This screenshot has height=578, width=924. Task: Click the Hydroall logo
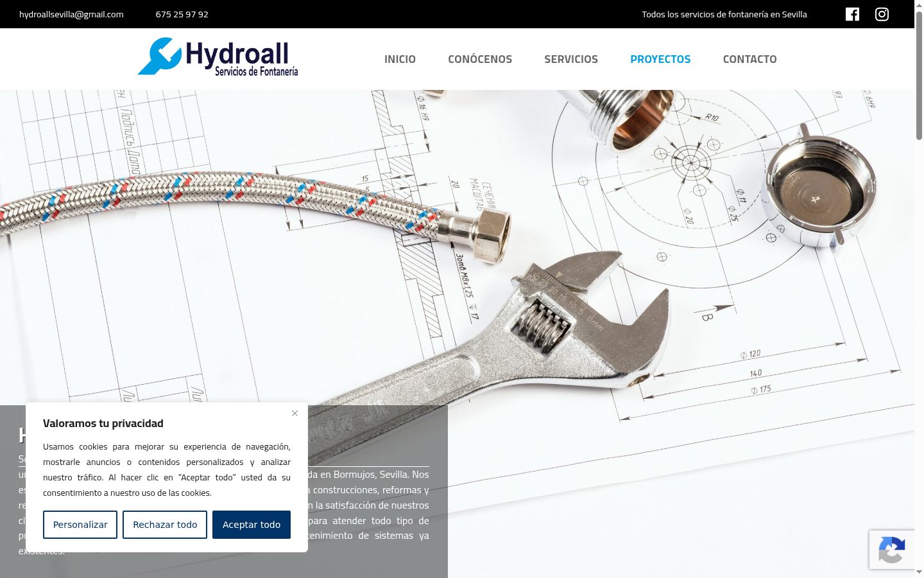[218, 57]
